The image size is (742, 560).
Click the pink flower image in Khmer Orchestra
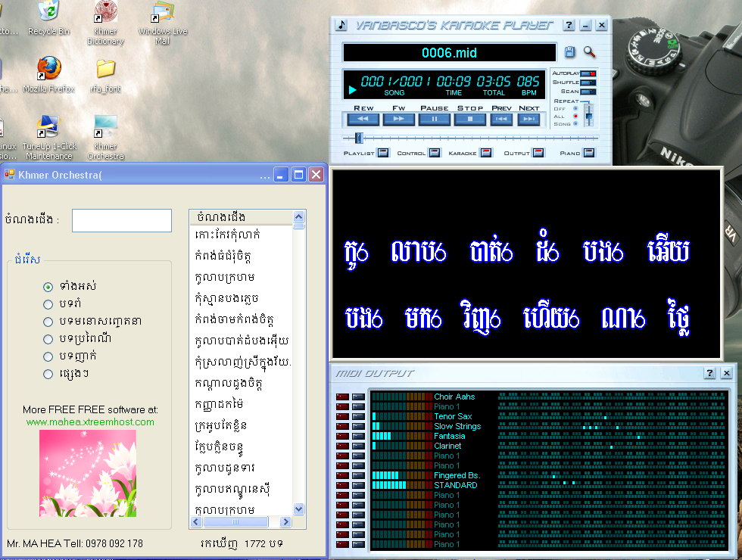88,473
